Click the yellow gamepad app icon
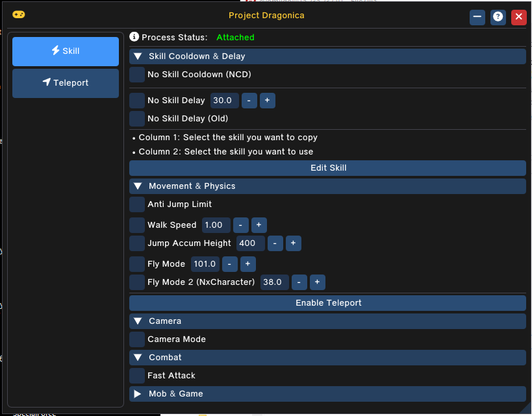This screenshot has width=532, height=416. 19,14
